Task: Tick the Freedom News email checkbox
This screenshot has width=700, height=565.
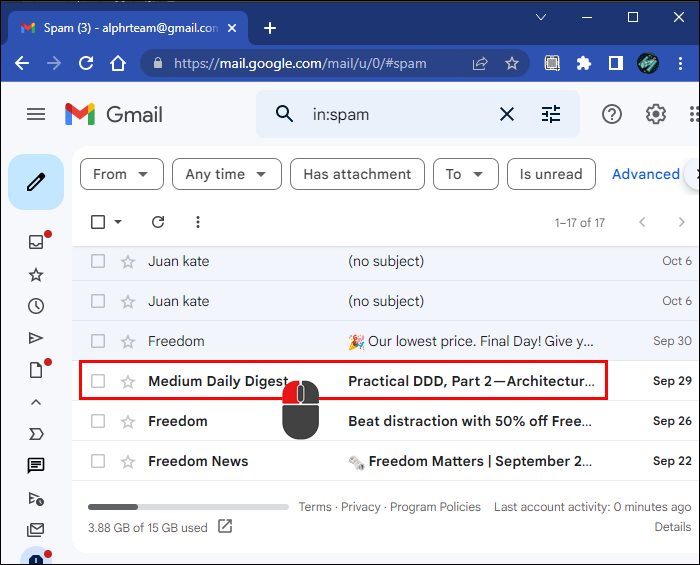Action: click(x=98, y=461)
